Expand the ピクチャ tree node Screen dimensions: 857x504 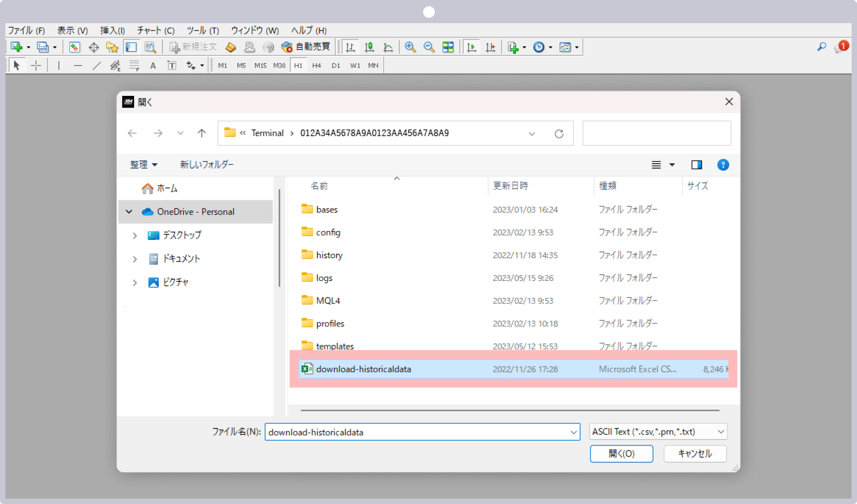[135, 282]
